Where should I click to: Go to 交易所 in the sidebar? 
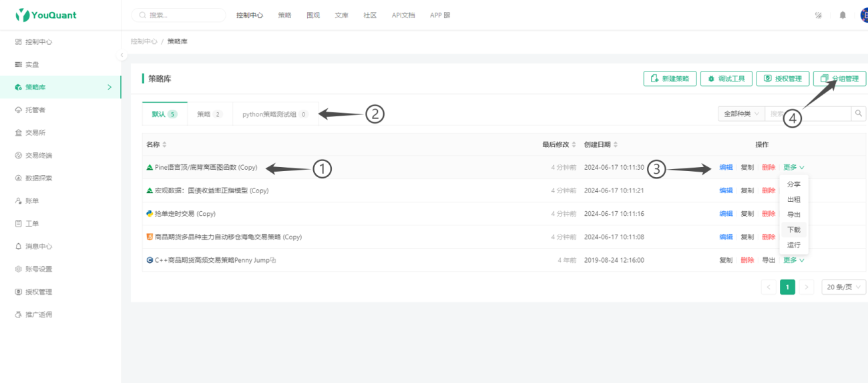click(x=60, y=133)
